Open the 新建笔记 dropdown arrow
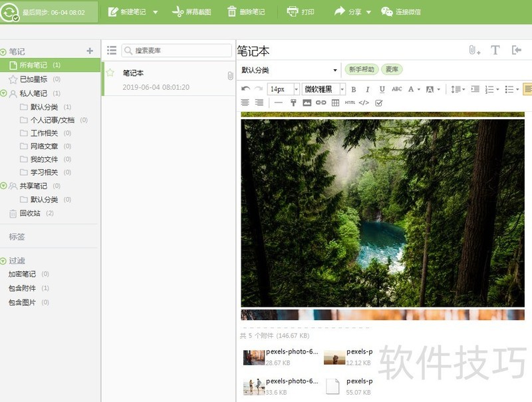 [x=155, y=12]
